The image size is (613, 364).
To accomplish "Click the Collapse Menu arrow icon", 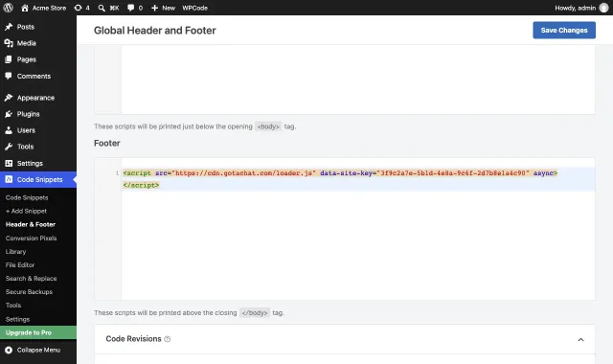I will [x=9, y=350].
